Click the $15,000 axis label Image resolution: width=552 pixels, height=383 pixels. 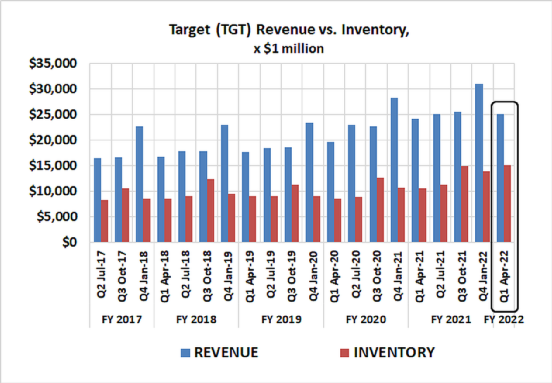[53, 166]
